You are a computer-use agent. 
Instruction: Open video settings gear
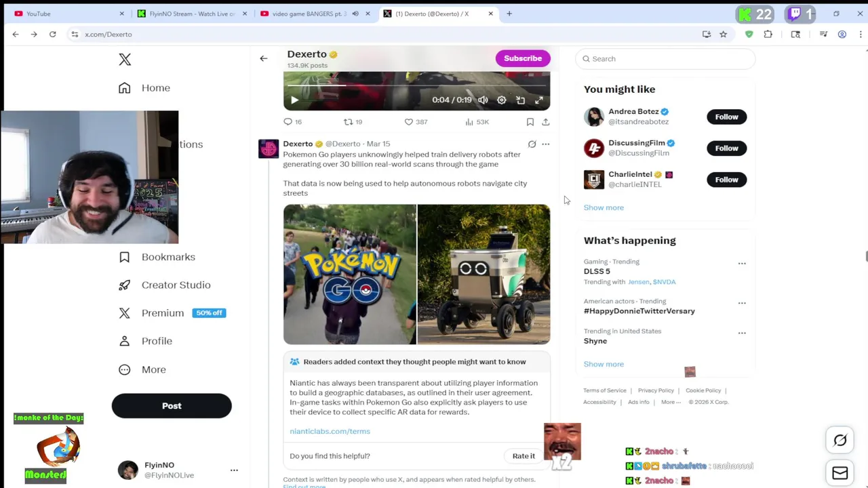pos(502,100)
